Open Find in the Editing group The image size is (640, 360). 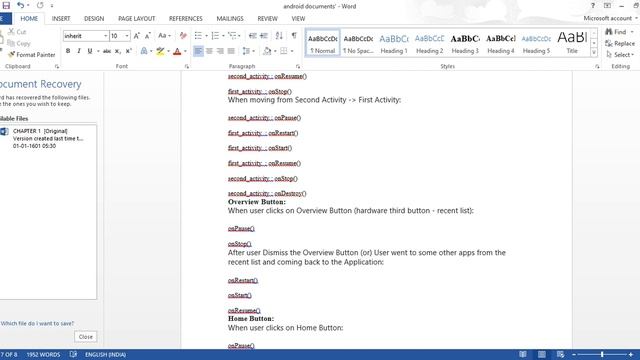[616, 32]
